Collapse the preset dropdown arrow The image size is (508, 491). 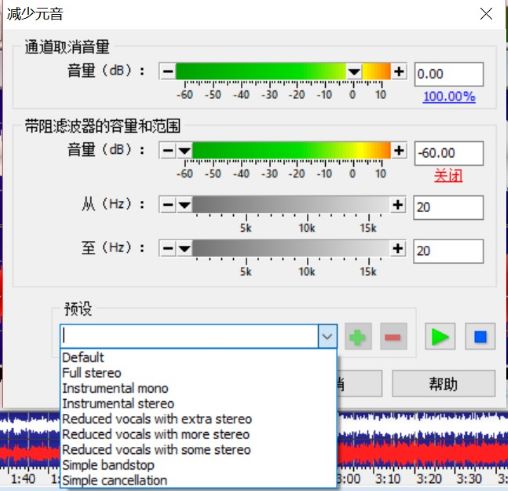pyautogui.click(x=327, y=336)
